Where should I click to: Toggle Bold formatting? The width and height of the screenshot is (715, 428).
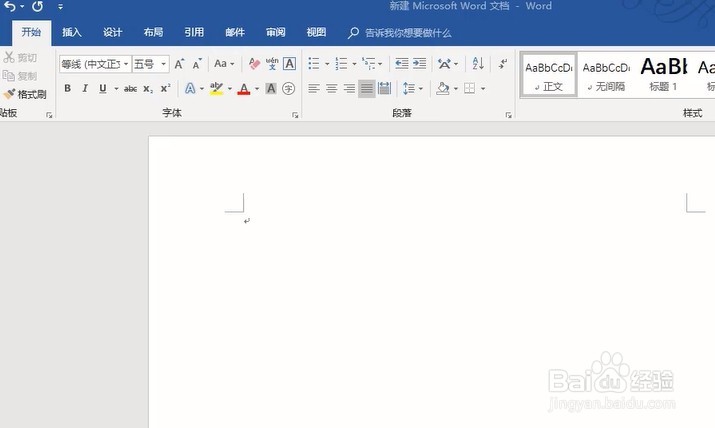(67, 89)
